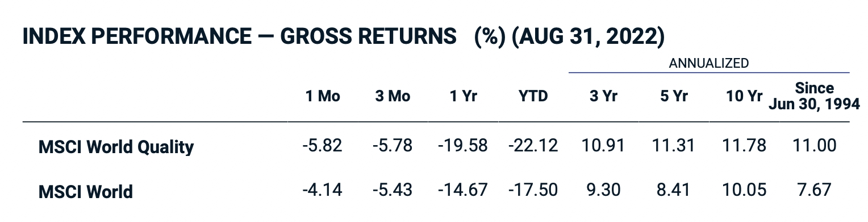Viewport: 868px width, 222px height.
Task: Select the 3 Yr column header
Action: click(x=603, y=96)
